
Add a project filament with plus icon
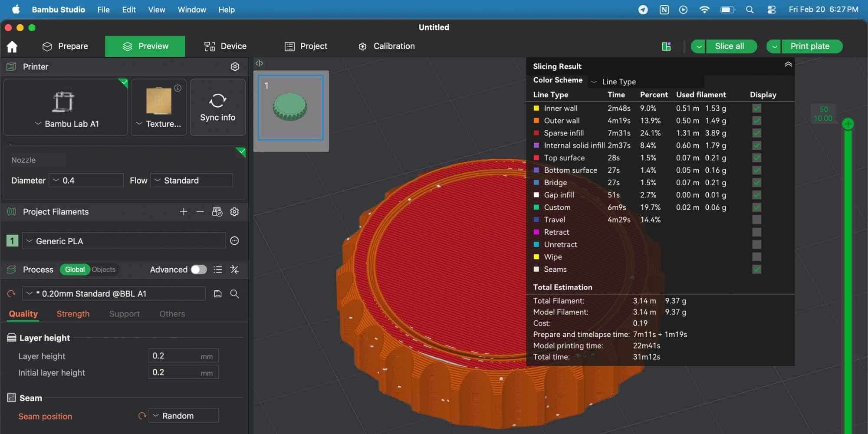184,212
